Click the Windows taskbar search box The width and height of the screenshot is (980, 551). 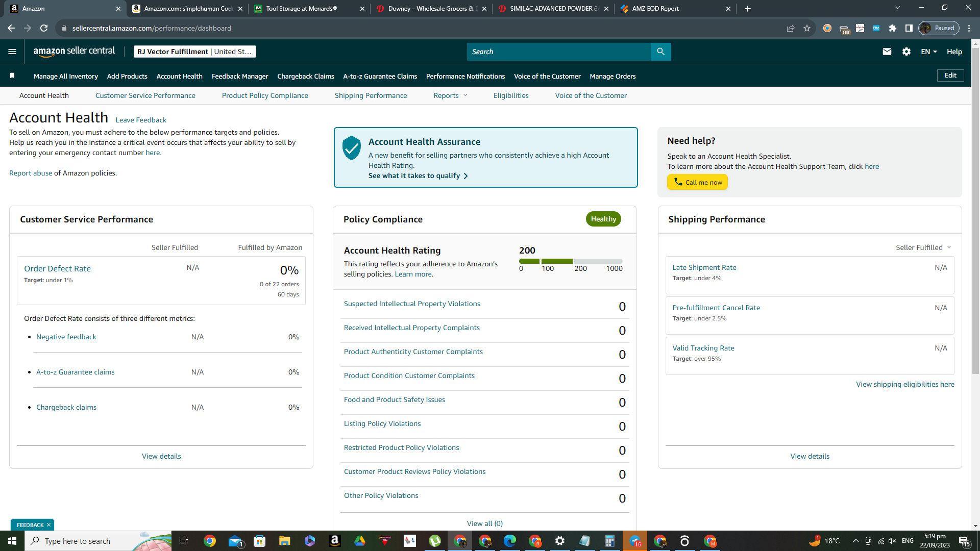[99, 541]
